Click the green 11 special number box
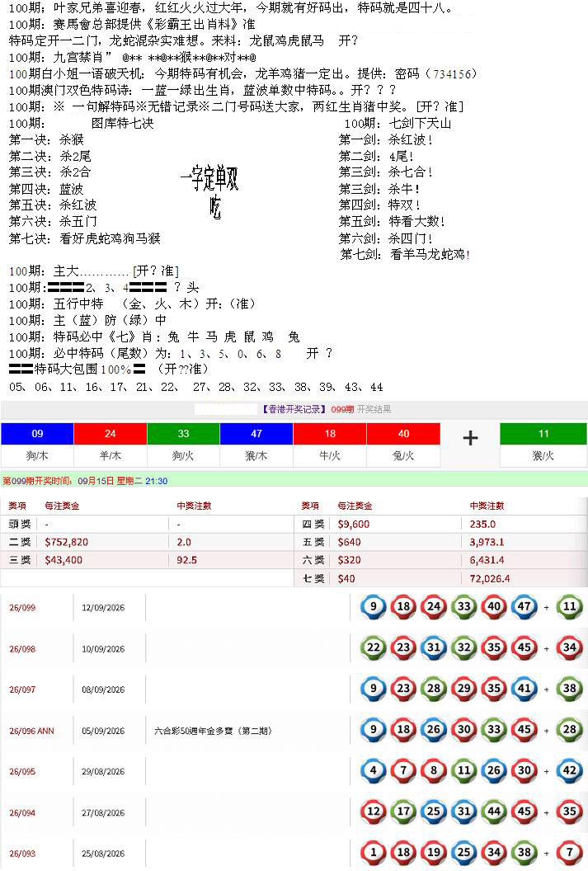Image resolution: width=588 pixels, height=871 pixels. (x=543, y=433)
